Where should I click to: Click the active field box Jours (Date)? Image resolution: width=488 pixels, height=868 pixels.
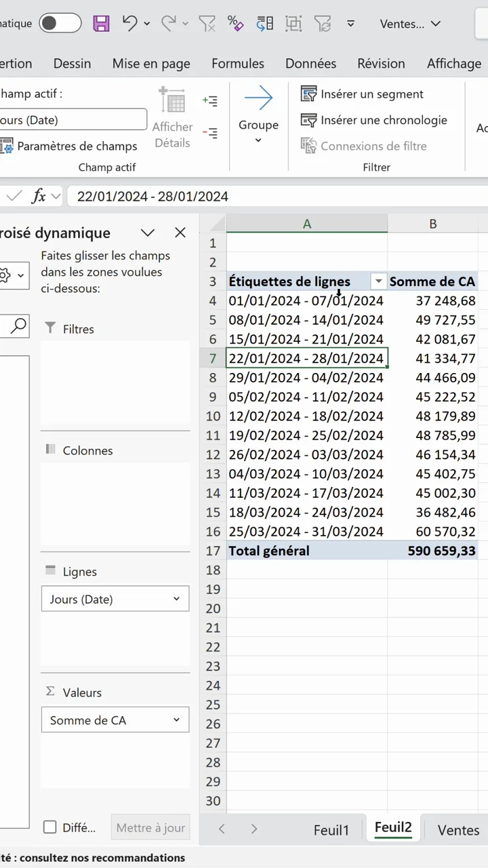[x=73, y=120]
